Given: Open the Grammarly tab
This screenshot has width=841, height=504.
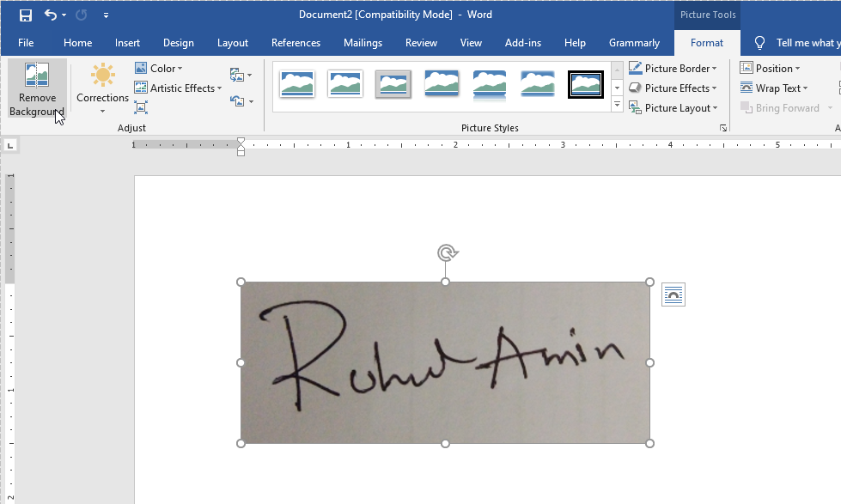Looking at the screenshot, I should pos(634,42).
